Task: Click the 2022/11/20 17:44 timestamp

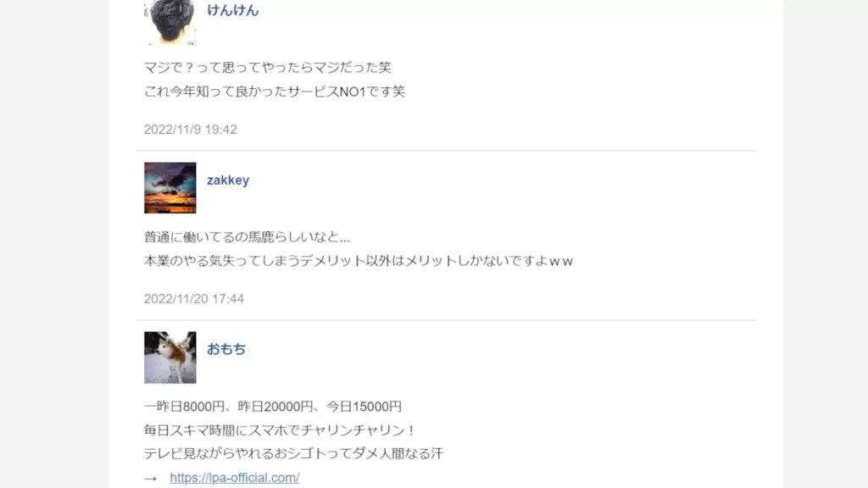Action: tap(194, 299)
